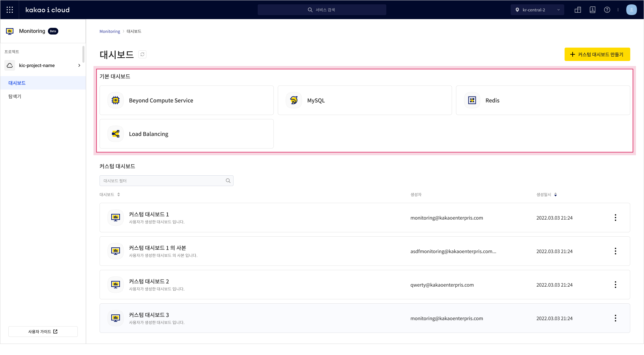Click the Monitoring breadcrumb link
This screenshot has height=355, width=644.
tap(110, 31)
